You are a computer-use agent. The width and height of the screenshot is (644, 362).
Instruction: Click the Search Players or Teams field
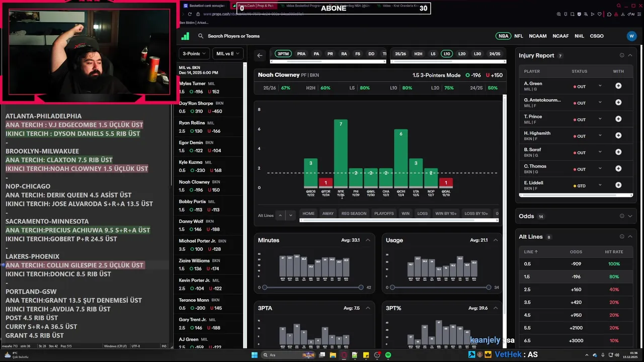233,36
